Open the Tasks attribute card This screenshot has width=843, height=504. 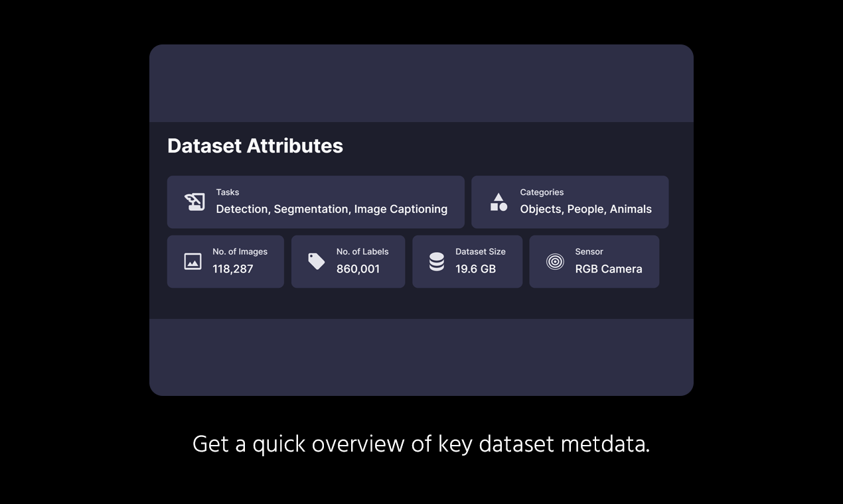[315, 202]
